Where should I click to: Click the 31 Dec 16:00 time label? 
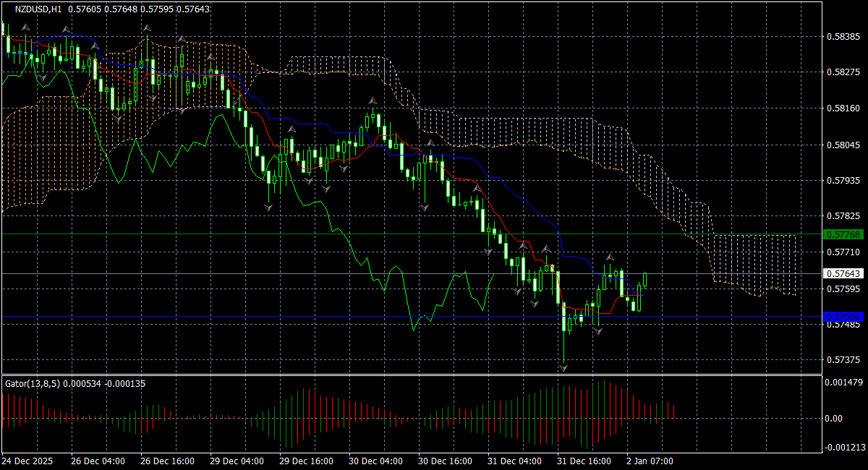click(584, 461)
